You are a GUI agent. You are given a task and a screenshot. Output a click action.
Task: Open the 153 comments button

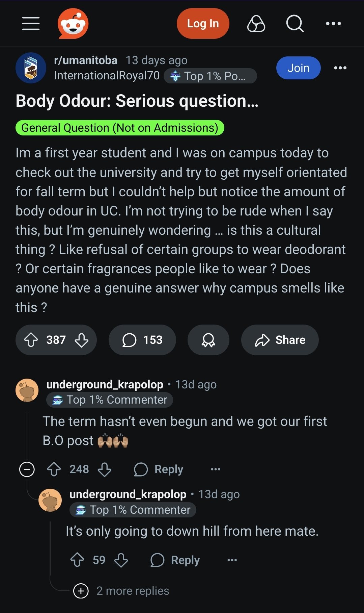pyautogui.click(x=142, y=340)
